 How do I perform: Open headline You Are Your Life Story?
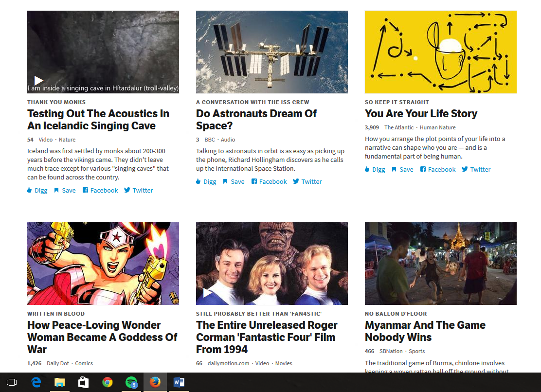421,113
